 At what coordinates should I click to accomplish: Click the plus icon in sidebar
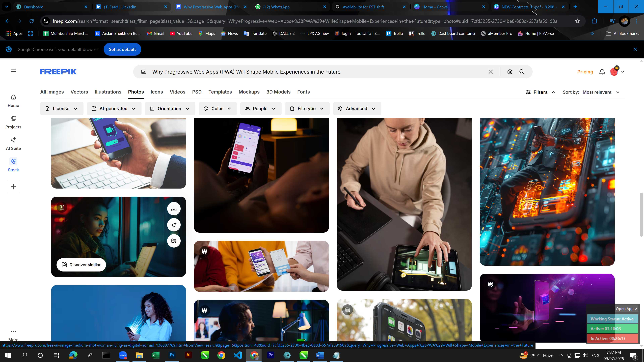(x=13, y=187)
